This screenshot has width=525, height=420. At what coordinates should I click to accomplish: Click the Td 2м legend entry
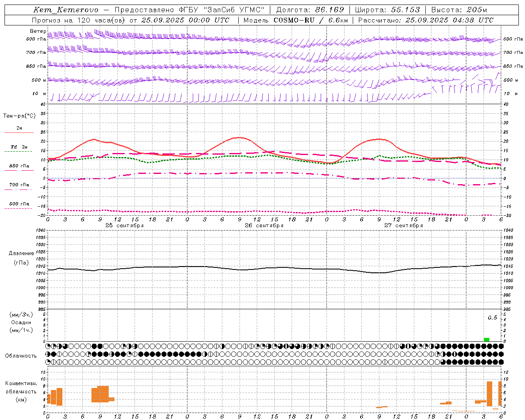point(19,147)
